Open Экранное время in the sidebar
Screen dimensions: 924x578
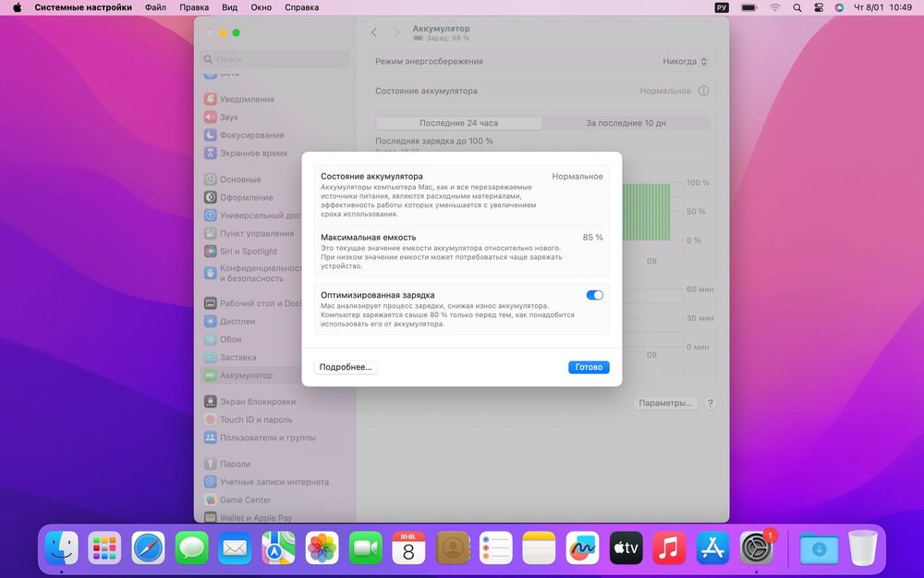[x=275, y=153]
